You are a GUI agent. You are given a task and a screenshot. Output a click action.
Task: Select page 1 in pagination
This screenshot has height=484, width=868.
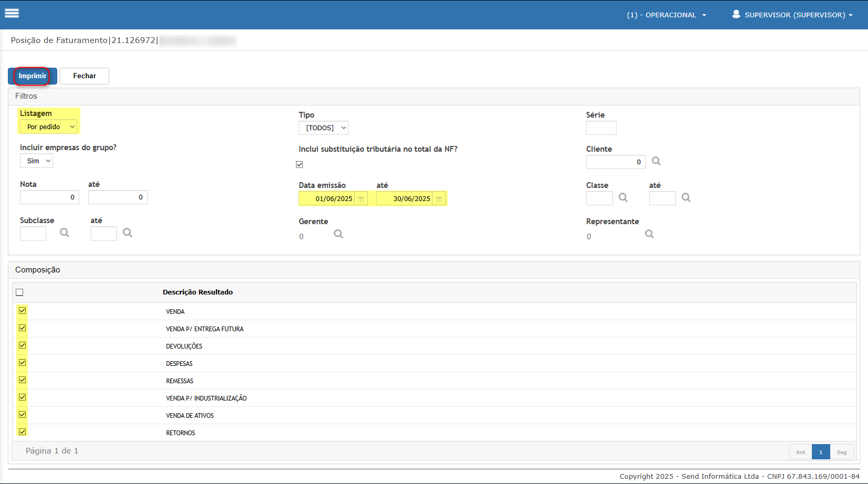820,452
